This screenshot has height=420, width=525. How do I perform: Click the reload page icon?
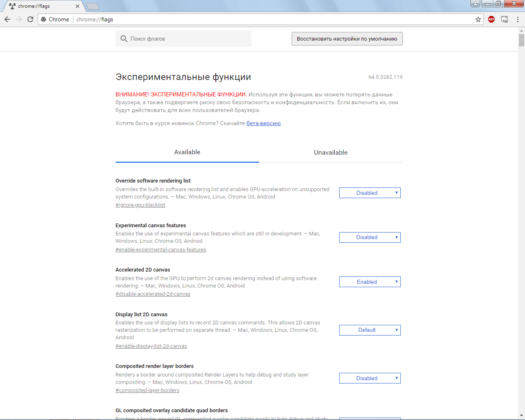30,19
